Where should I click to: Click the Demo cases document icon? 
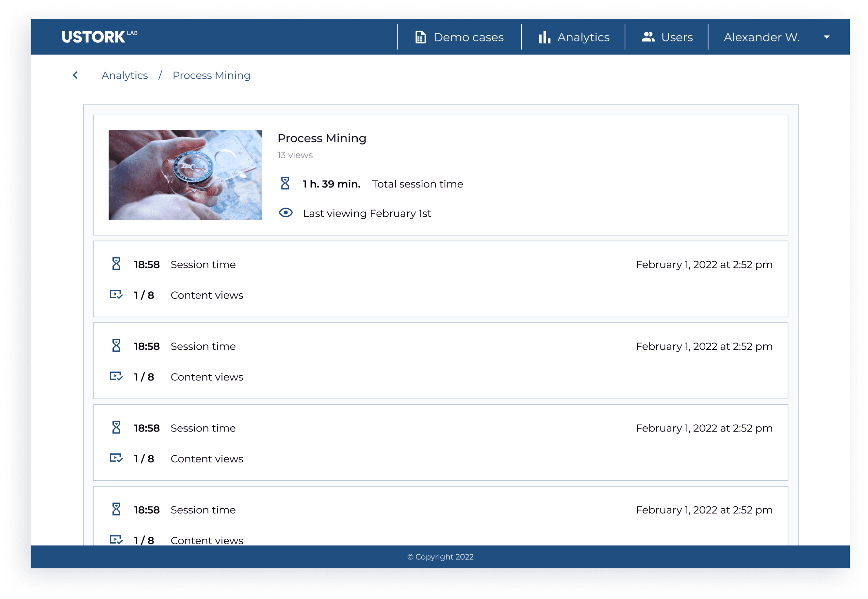point(421,37)
